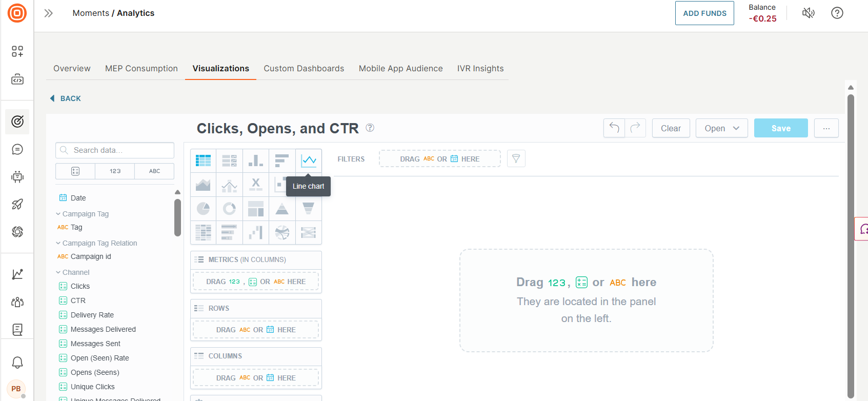Select the Waterfall chart icon
Screen dimensions: 868x401
point(256,232)
